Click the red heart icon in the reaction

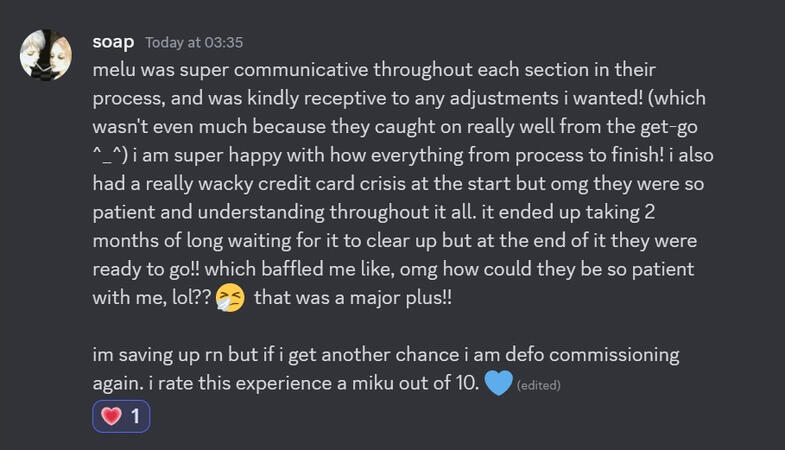[110, 416]
